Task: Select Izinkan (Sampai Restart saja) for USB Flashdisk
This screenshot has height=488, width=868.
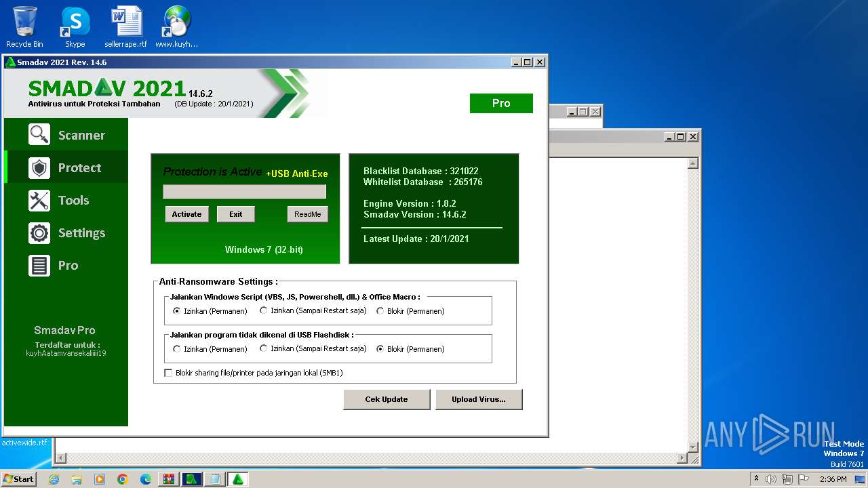Action: pyautogui.click(x=264, y=349)
